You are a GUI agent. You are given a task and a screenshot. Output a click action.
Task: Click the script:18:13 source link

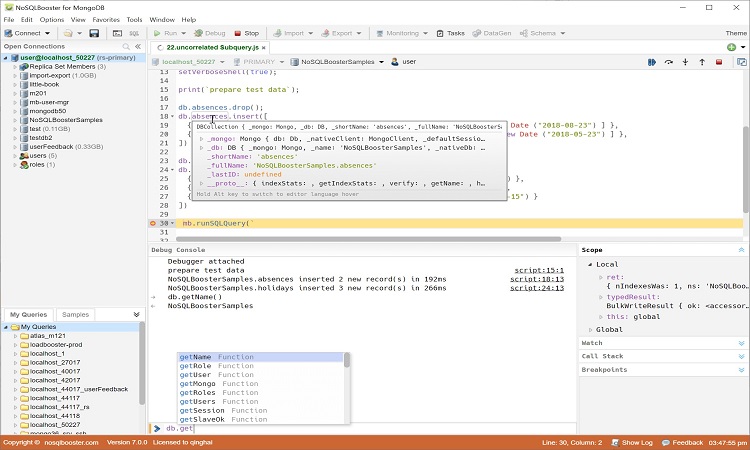pos(539,279)
